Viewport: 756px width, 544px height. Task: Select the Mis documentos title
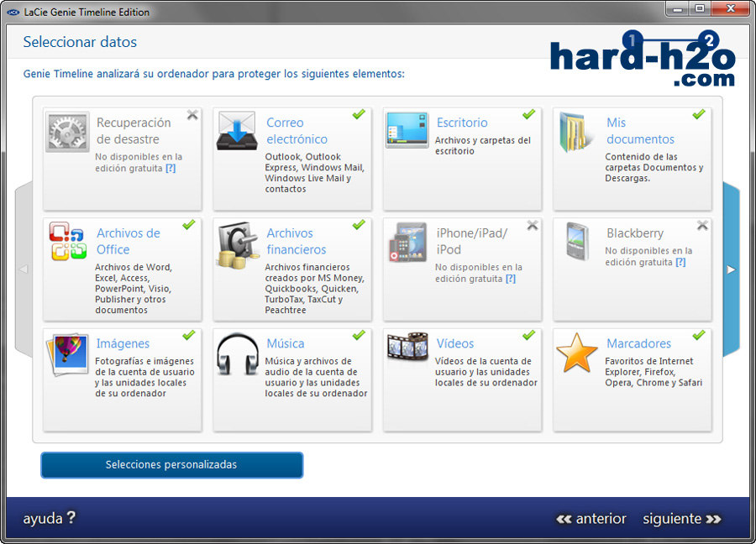[640, 131]
